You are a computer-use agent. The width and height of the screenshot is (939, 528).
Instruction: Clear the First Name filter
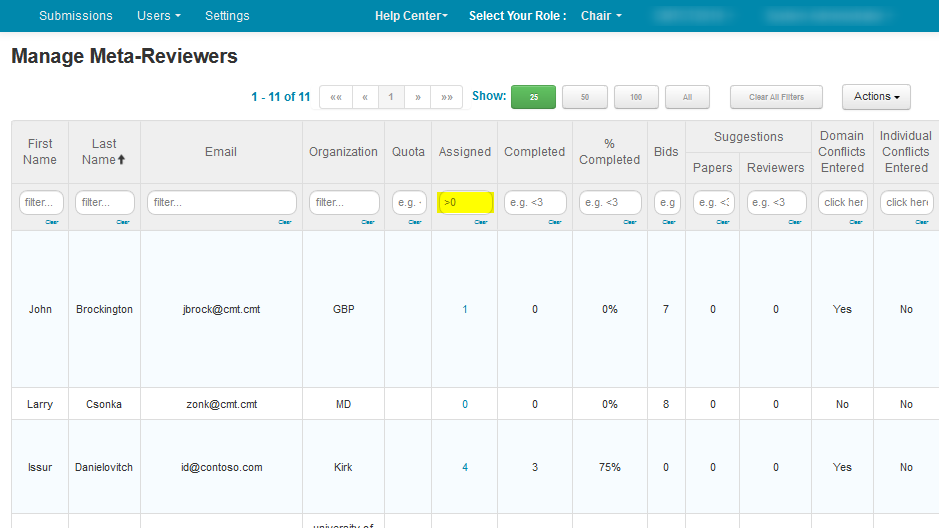tap(52, 222)
